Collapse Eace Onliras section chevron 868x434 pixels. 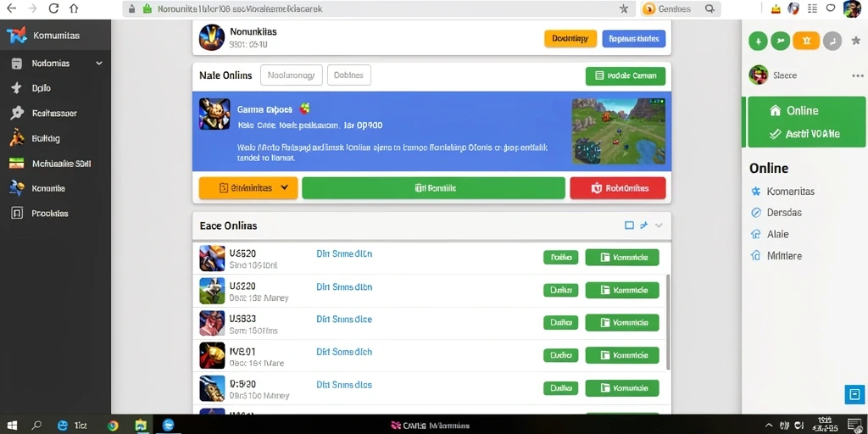click(x=659, y=225)
